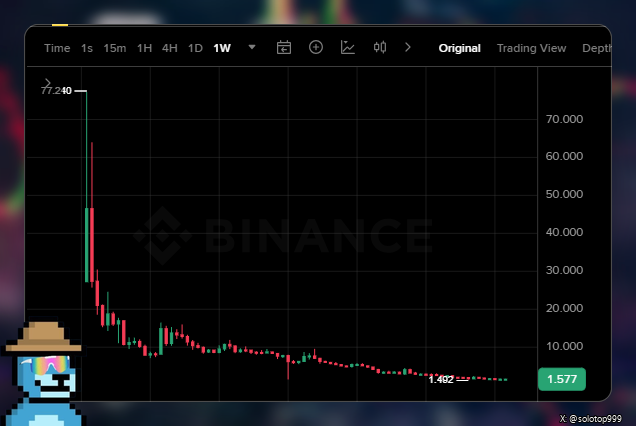Image resolution: width=636 pixels, height=426 pixels.
Task: Expand chart side panel arrow near 77.240
Action: (x=47, y=83)
